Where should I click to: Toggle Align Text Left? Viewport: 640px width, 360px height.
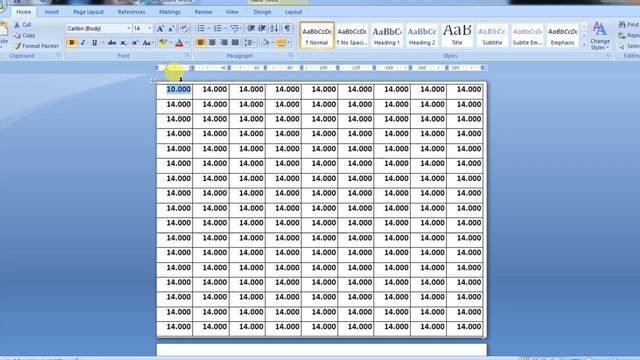pyautogui.click(x=201, y=42)
